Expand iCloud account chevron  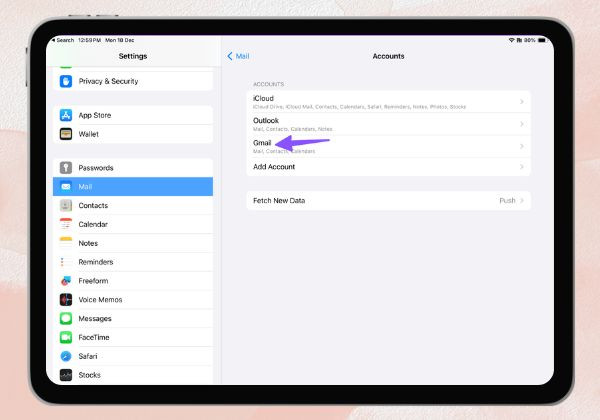(522, 102)
